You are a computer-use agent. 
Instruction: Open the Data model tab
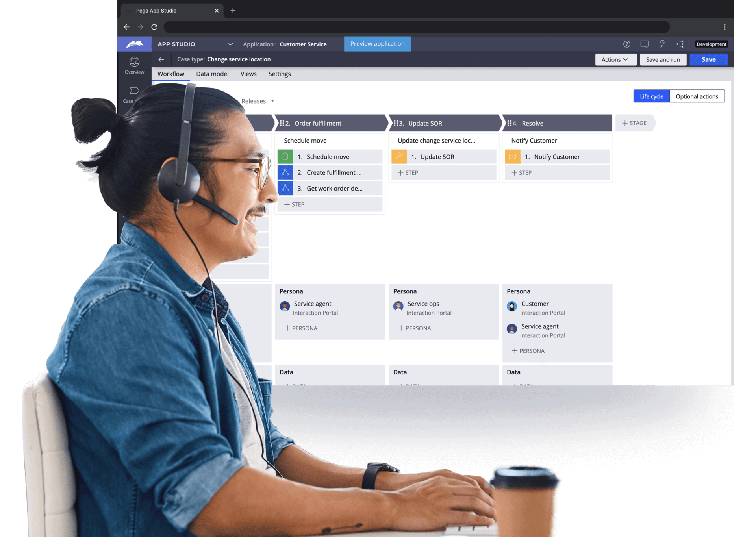[212, 74]
